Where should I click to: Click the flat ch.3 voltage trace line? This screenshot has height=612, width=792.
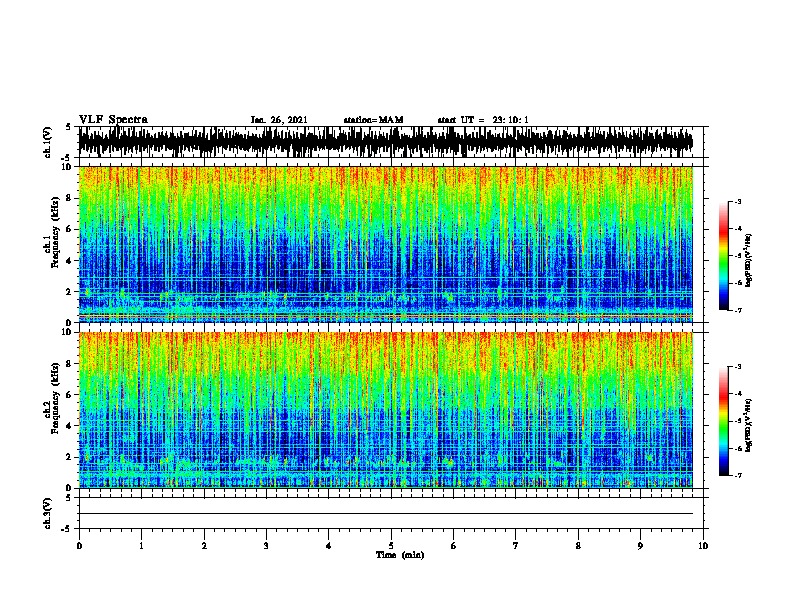click(x=386, y=514)
